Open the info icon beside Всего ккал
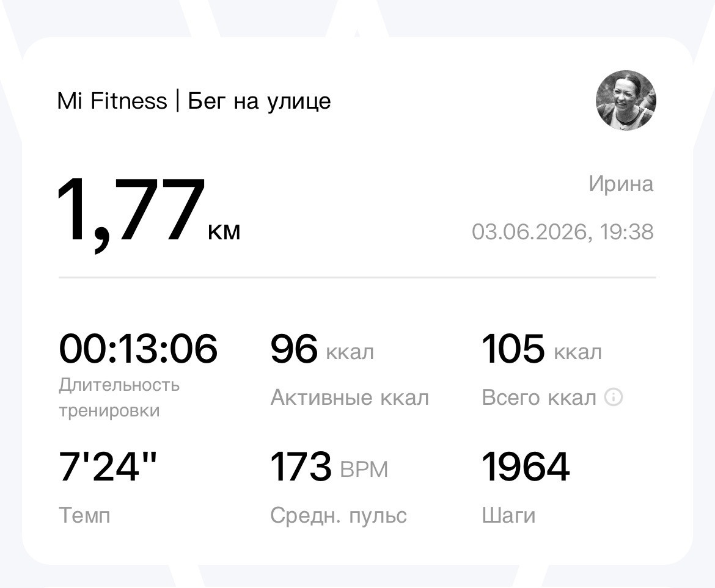The image size is (715, 588). point(614,397)
